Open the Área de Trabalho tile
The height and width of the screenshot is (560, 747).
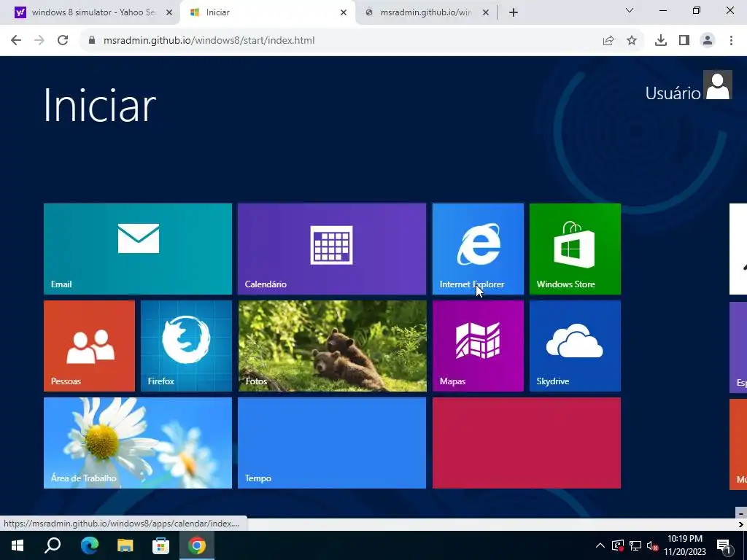138,443
